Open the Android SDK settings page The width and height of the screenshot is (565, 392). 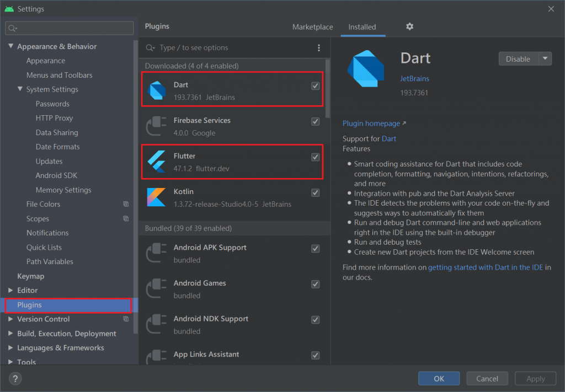57,175
